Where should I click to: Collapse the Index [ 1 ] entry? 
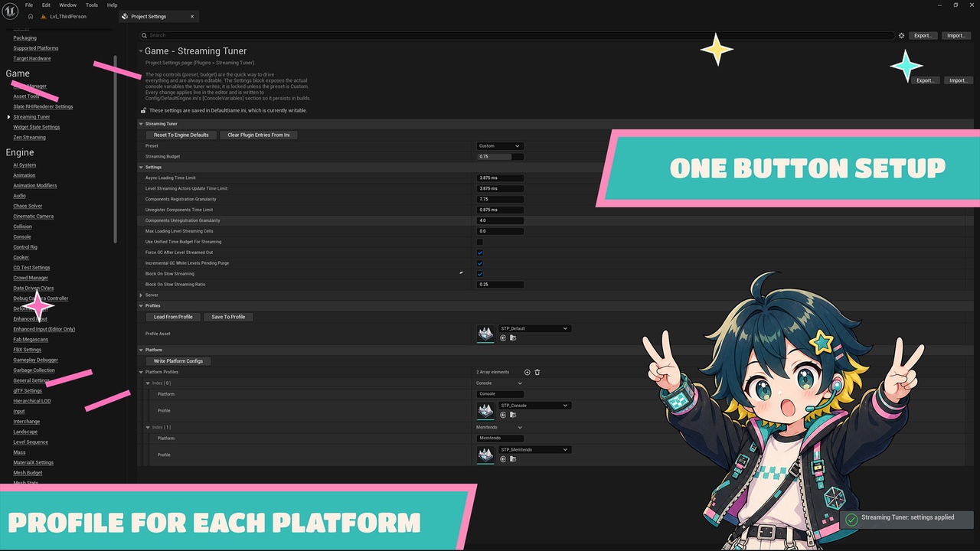pyautogui.click(x=148, y=428)
